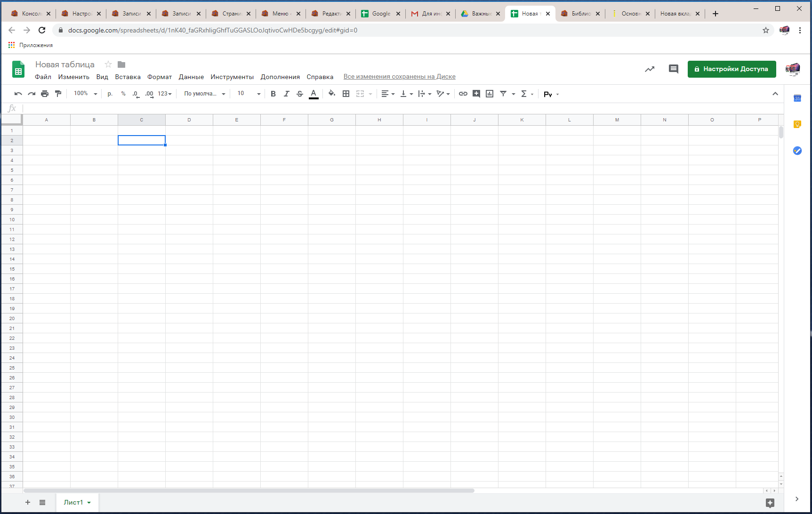Image resolution: width=812 pixels, height=514 pixels.
Task: Add a new sheet with plus button
Action: point(28,502)
